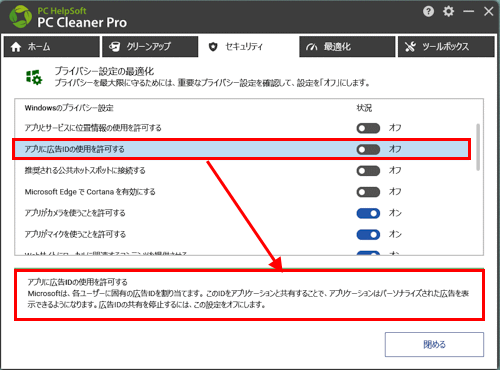Screen dimensions: 500x370
Task: Select row アプリに広告IDの使用を許可する
Action: [x=242, y=149]
